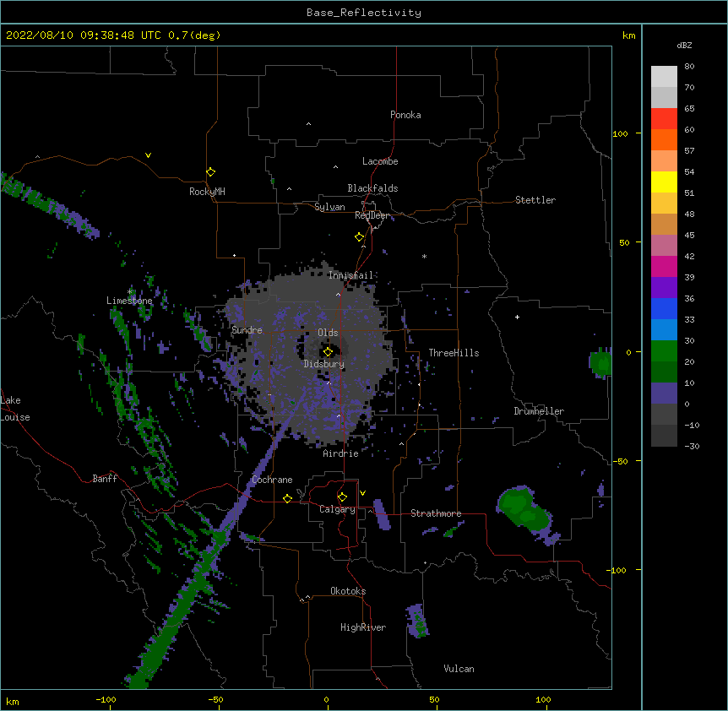
Task: Click the Okotoks label
Action: coord(348,591)
